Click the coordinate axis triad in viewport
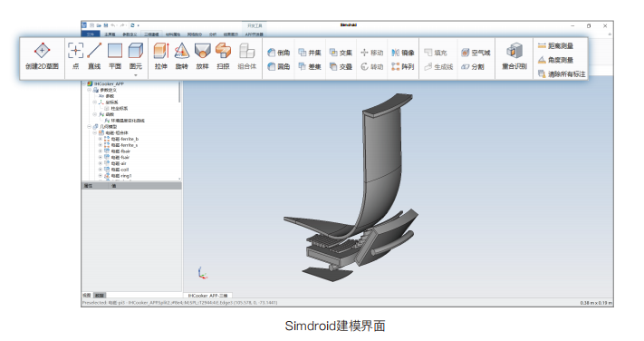Image resolution: width=644 pixels, height=341 pixels. [x=202, y=273]
